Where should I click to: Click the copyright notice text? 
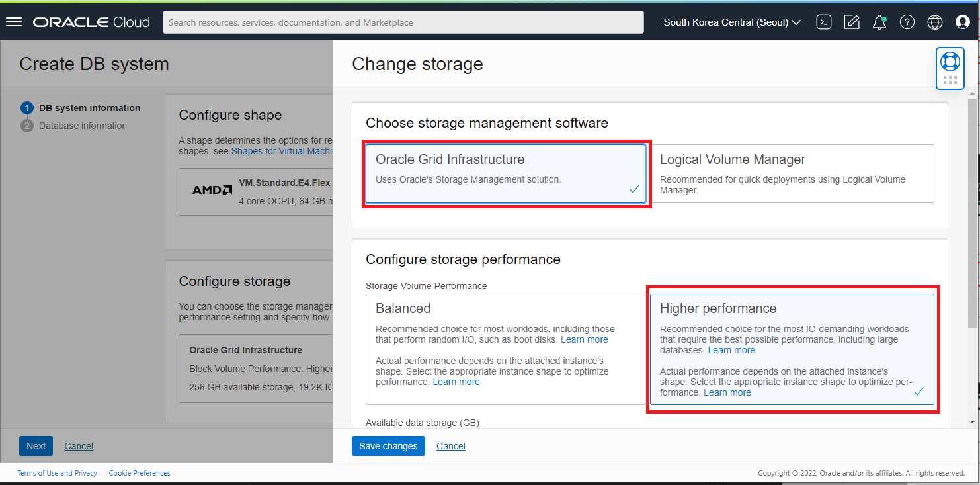pos(862,474)
